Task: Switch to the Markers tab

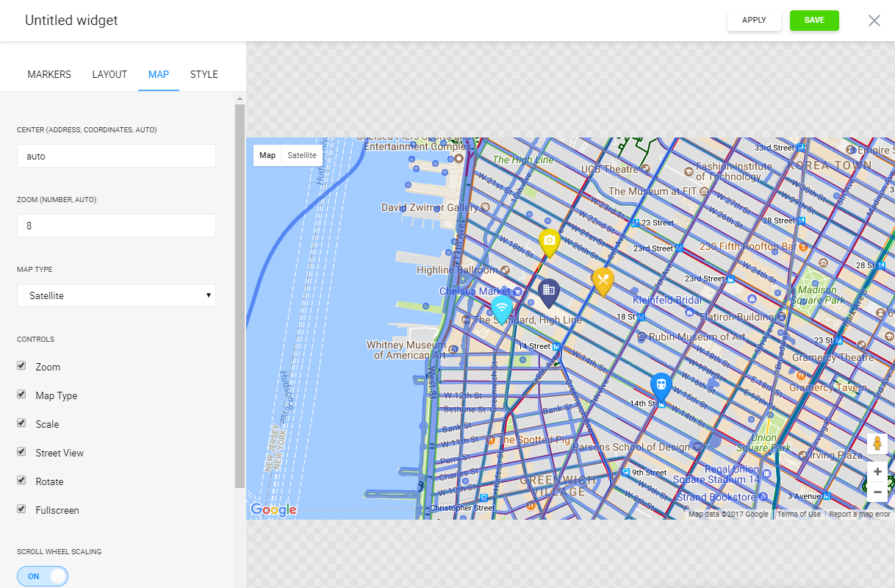Action: (x=49, y=74)
